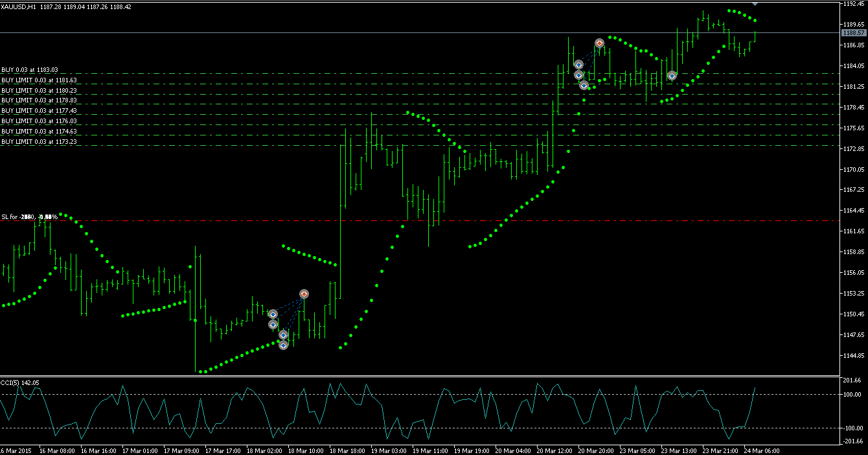Click the chart shift triangle at top right
Viewport: 868px width, 455px height.
pos(753,4)
